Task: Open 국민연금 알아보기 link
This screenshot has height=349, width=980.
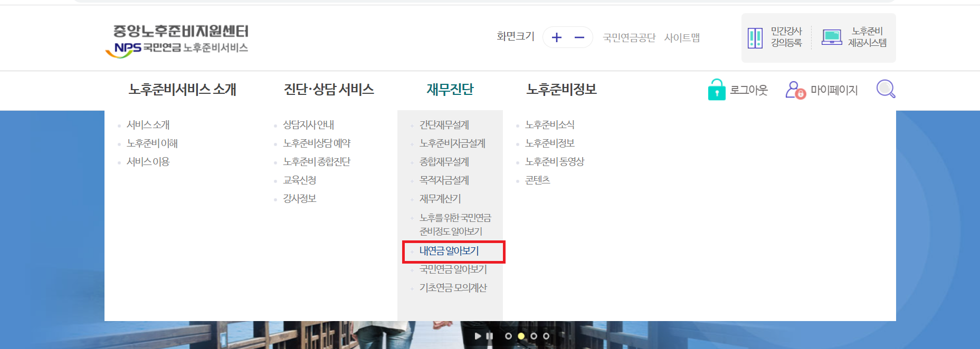Action: tap(453, 269)
